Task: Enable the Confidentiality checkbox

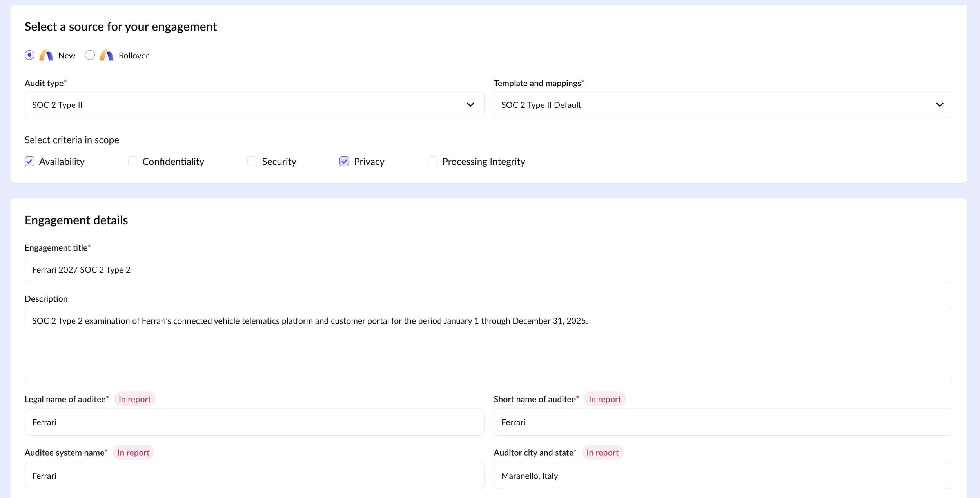Action: (x=133, y=162)
